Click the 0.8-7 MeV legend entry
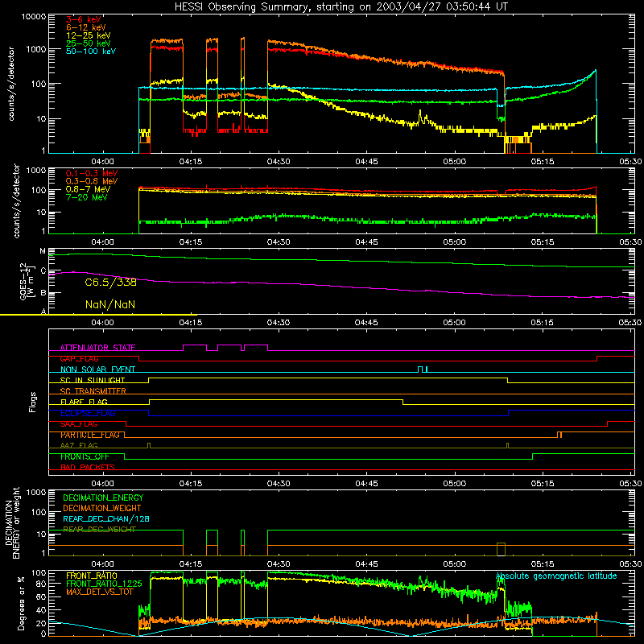 coord(89,189)
